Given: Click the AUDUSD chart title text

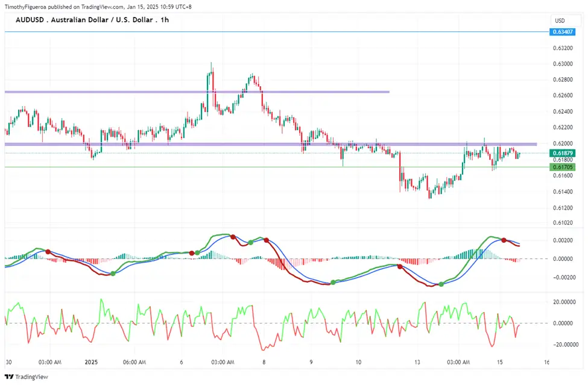Looking at the screenshot, I should (92, 20).
